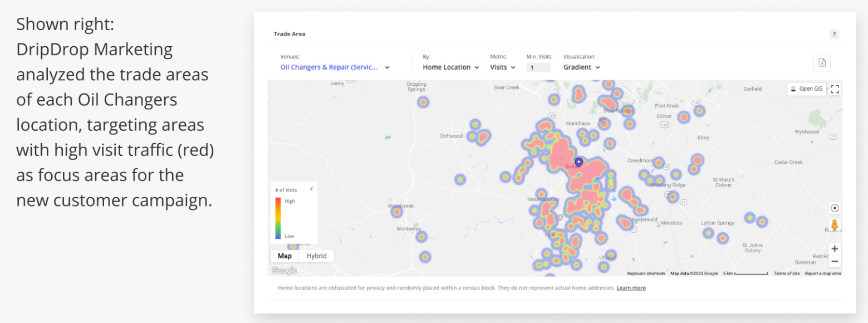The height and width of the screenshot is (323, 868).
Task: Select the Street View pegman icon
Action: (x=835, y=225)
